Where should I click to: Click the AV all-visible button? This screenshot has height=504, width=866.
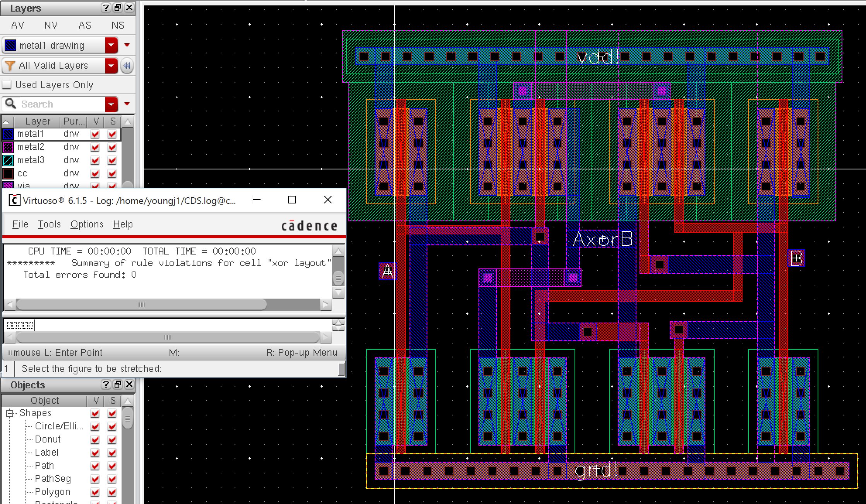(x=18, y=26)
